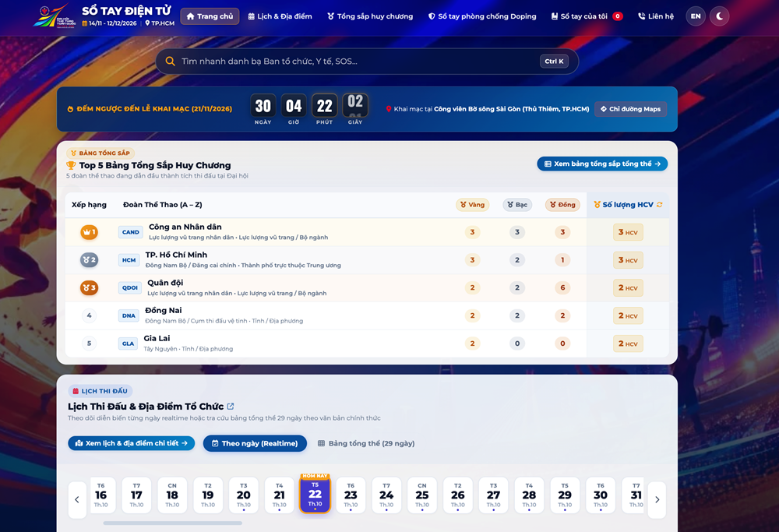Screen dimensions: 779x532
Task: Sort by the Bạc silver column
Action: (x=517, y=205)
